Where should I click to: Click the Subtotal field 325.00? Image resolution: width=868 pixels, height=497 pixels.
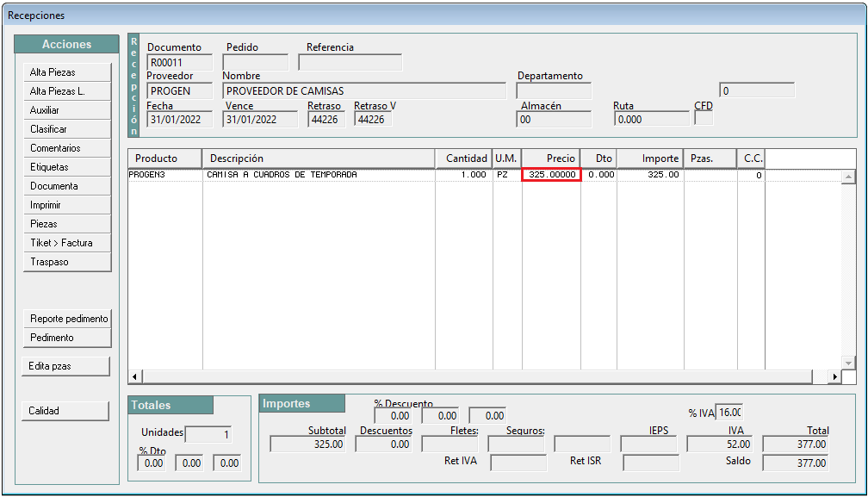(308, 444)
